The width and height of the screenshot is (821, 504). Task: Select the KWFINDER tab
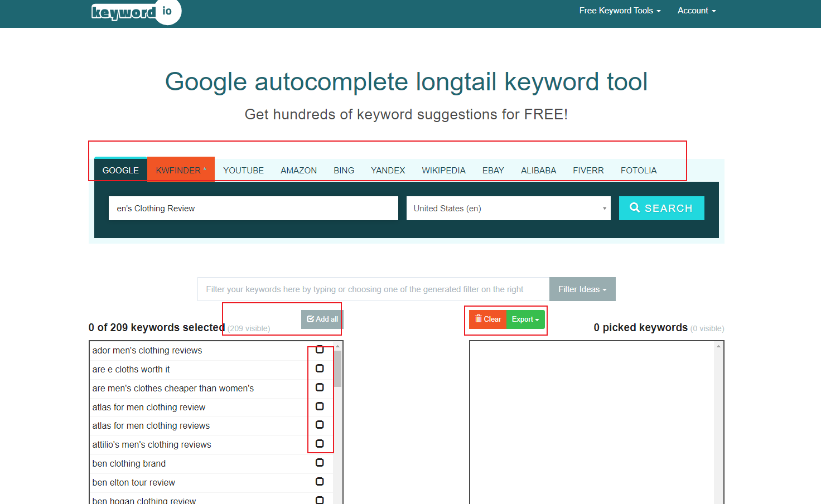(x=181, y=171)
